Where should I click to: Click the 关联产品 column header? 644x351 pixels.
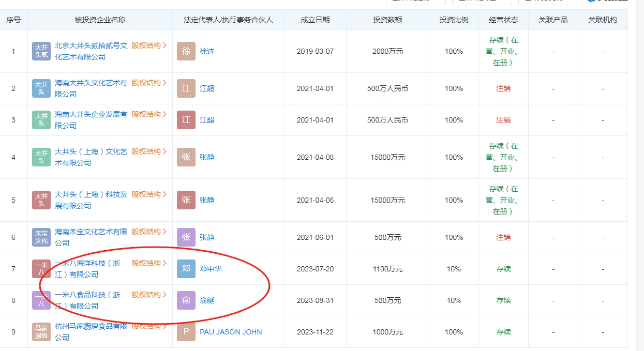553,20
